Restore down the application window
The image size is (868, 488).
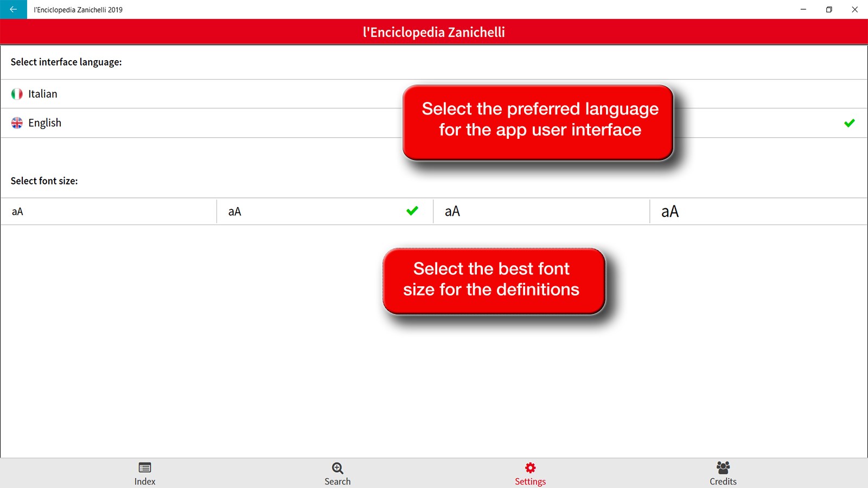[x=829, y=9]
